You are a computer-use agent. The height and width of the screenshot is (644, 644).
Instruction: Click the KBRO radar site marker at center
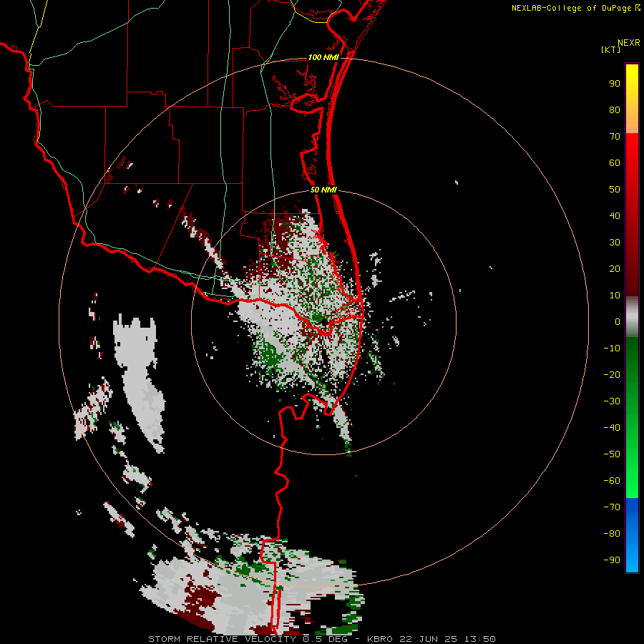coord(324,323)
